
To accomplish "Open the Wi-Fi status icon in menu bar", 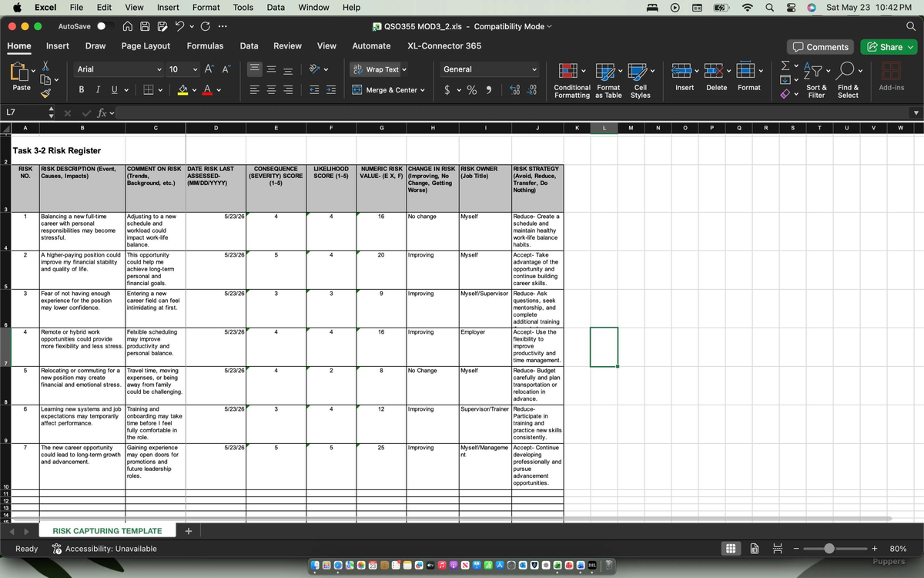I will pyautogui.click(x=746, y=7).
